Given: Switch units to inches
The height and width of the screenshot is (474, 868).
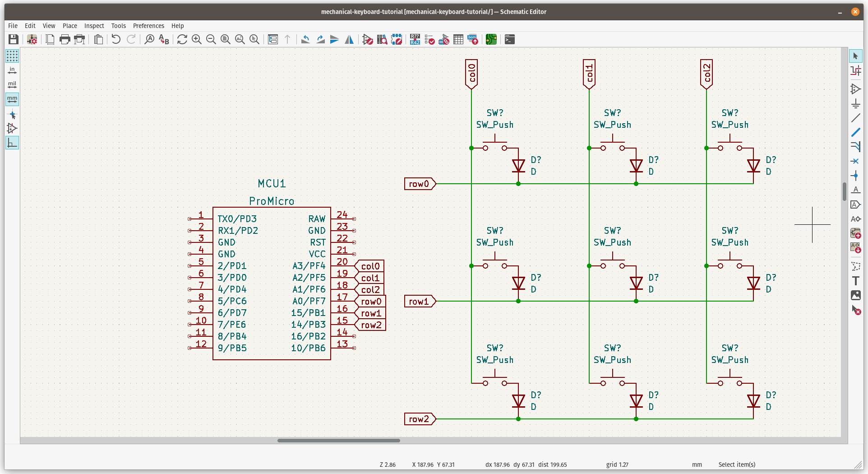Looking at the screenshot, I should [12, 70].
